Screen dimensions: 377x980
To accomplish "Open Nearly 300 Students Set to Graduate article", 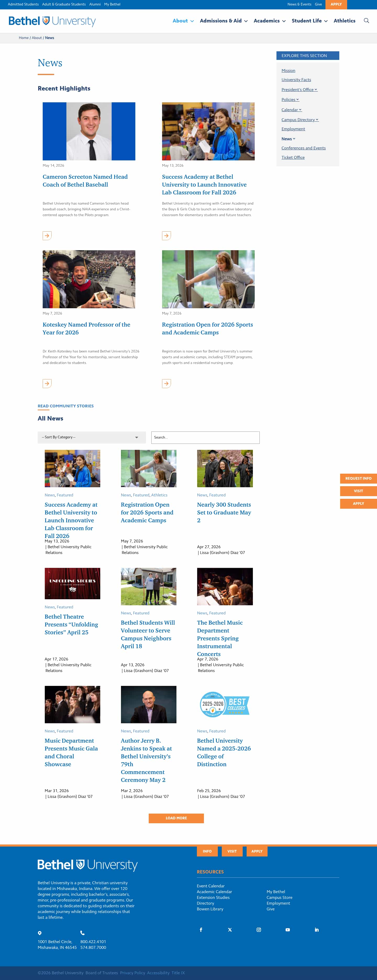I will pyautogui.click(x=224, y=512).
